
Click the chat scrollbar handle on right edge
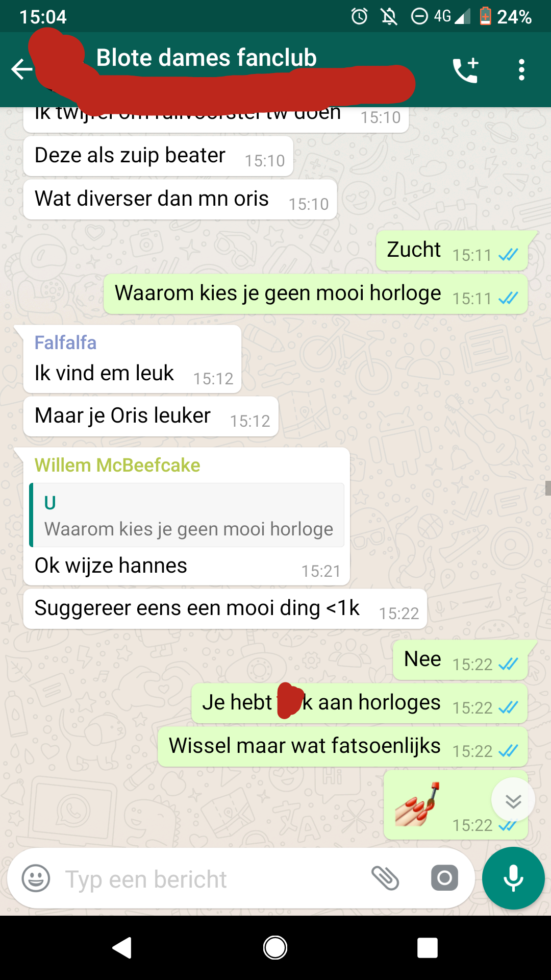(x=548, y=488)
